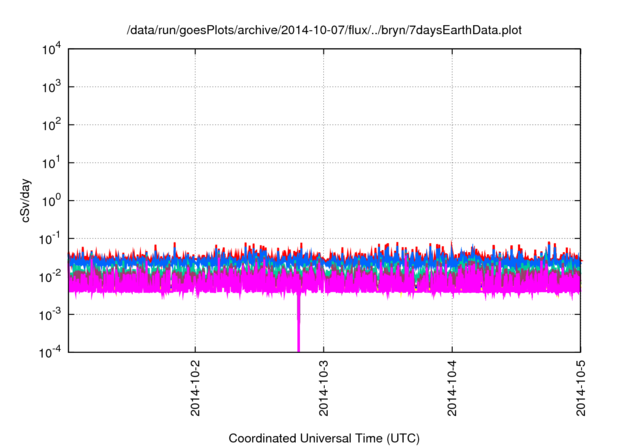This screenshot has width=640, height=448.
Task: Click the 10^0 y-axis tick label
Action: [x=52, y=201]
